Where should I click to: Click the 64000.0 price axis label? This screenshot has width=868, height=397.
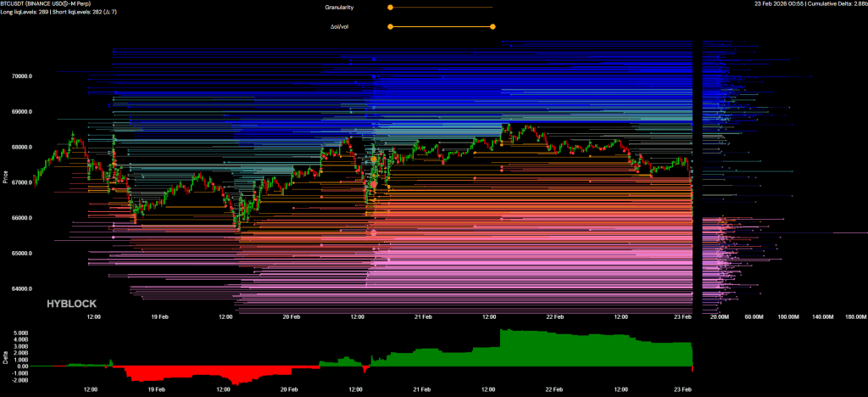click(x=21, y=288)
